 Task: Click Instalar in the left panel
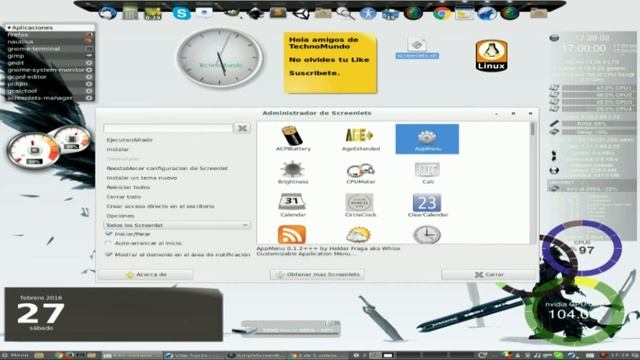coord(118,149)
